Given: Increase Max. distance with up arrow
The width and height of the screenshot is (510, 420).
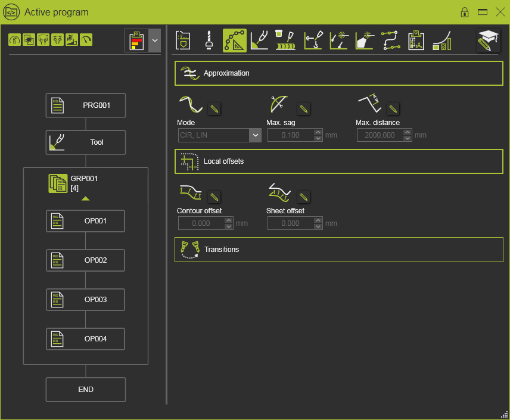Looking at the screenshot, I should pos(408,132).
